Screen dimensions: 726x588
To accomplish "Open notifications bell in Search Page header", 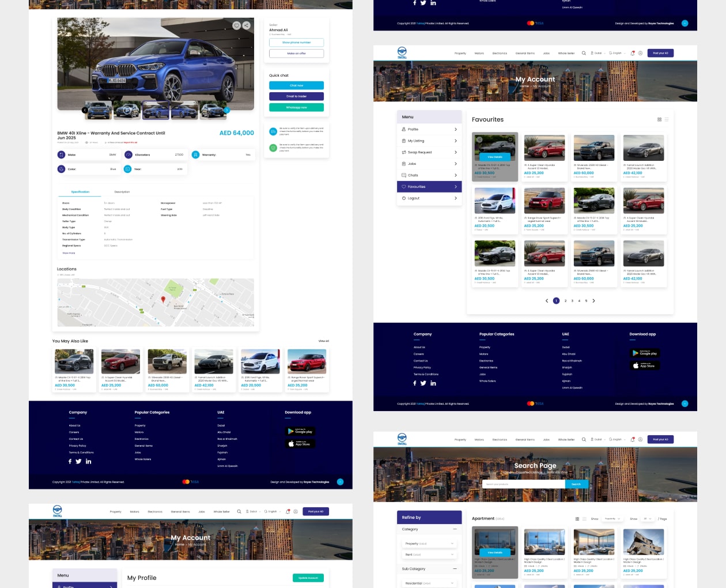I will [633, 439].
